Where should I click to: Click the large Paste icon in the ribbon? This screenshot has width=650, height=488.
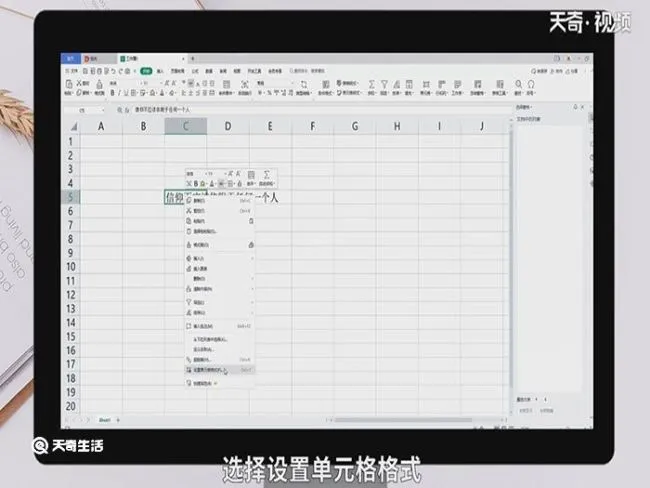[69, 84]
